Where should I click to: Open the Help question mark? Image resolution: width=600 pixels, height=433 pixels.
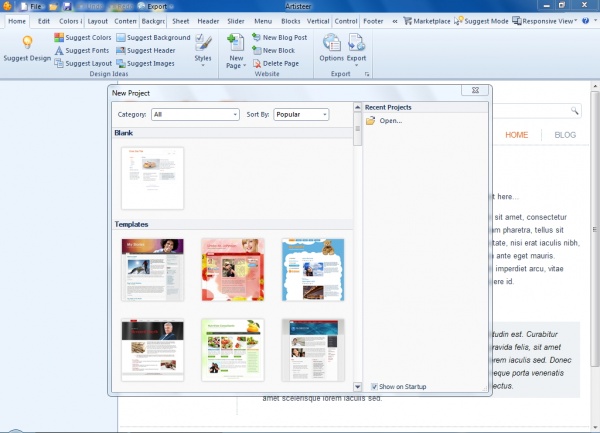[x=585, y=21]
